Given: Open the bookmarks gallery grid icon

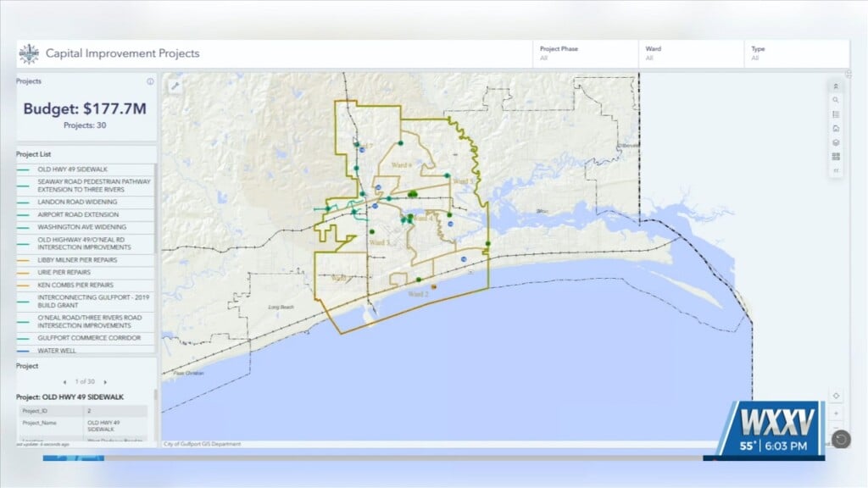Looking at the screenshot, I should coord(836,154).
